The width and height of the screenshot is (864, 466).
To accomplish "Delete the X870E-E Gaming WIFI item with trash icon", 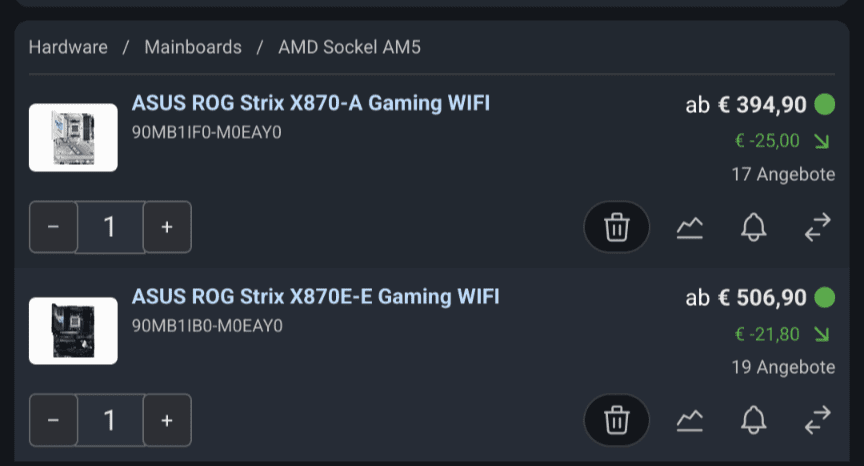I will coord(616,420).
